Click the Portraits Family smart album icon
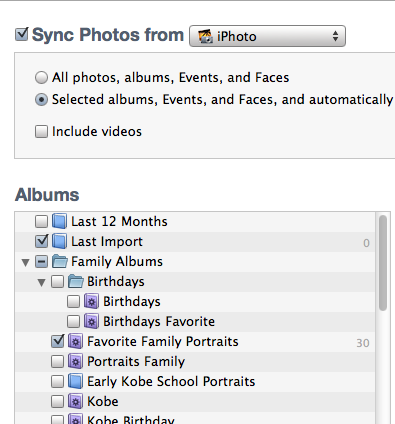Viewport: 395px width, 424px height. [75, 361]
